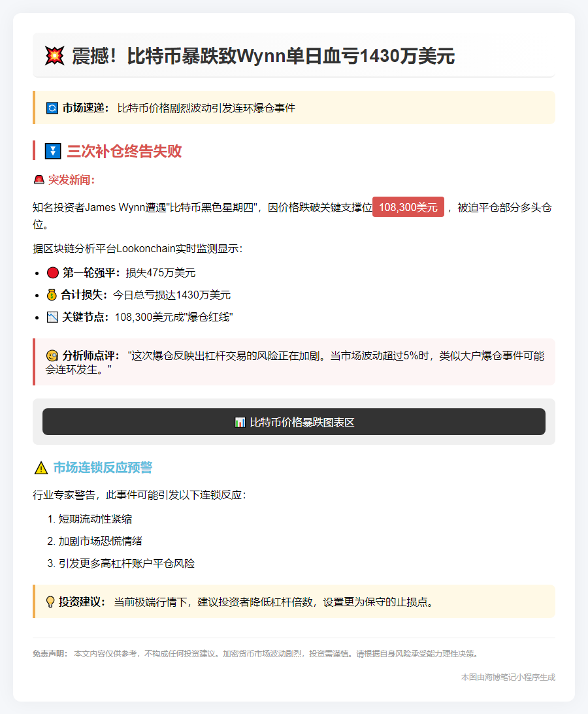Click the blue heading 市场连锁反应预警

click(103, 468)
